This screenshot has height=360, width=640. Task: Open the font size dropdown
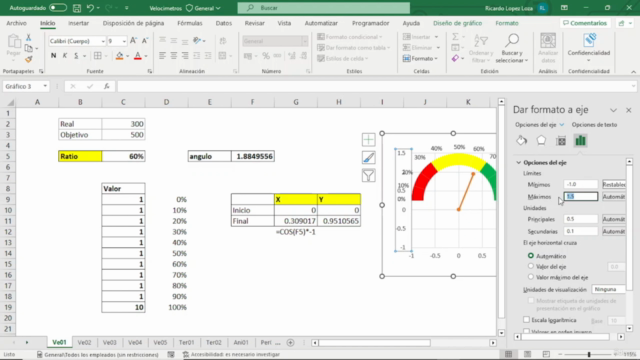124,41
